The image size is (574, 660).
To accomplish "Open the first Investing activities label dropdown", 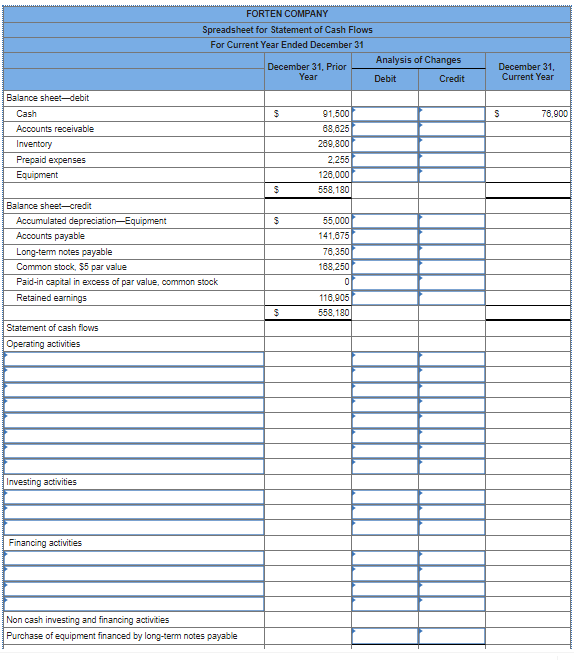I will 134,497.
